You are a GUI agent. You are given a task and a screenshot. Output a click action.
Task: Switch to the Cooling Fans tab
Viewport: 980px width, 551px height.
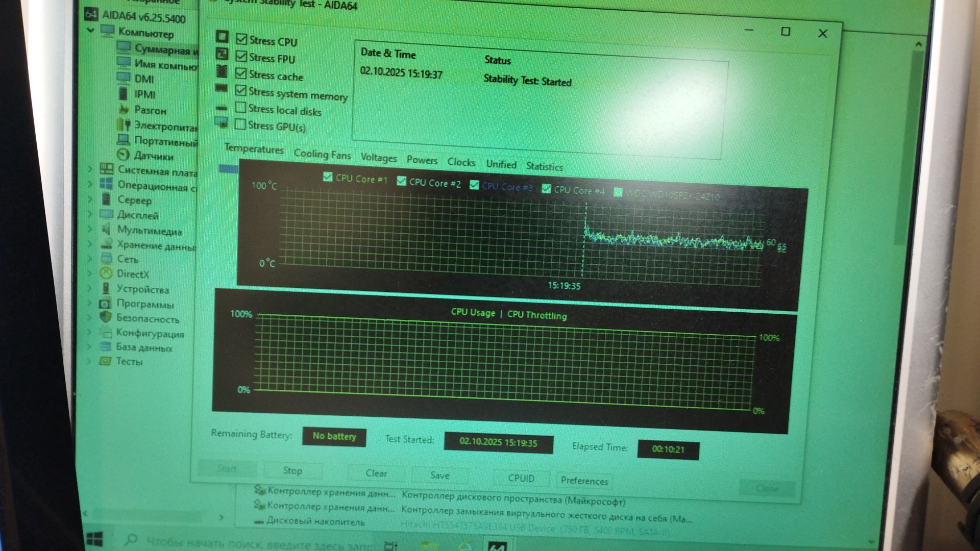pos(322,154)
